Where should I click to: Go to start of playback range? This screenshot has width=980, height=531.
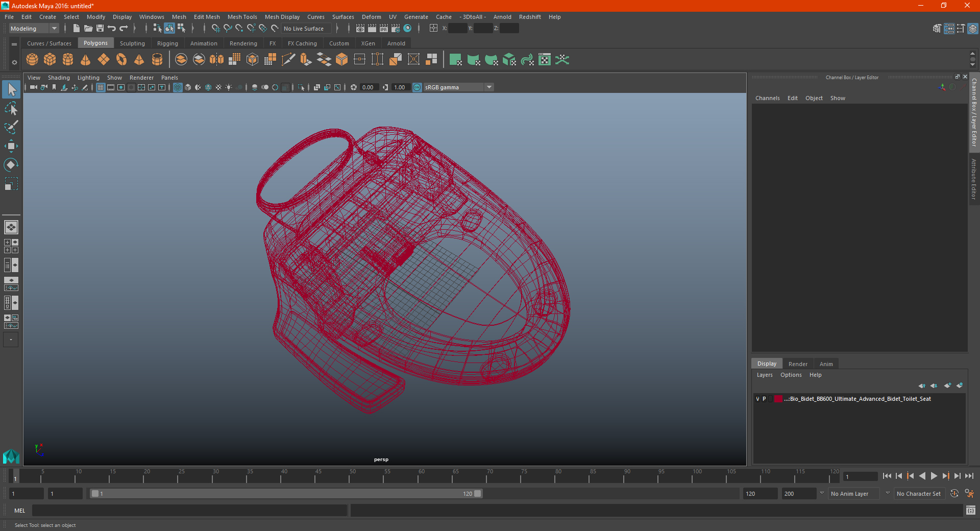(887, 476)
